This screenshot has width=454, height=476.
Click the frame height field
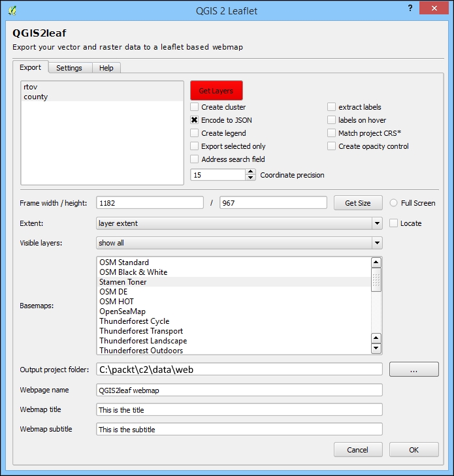[273, 203]
